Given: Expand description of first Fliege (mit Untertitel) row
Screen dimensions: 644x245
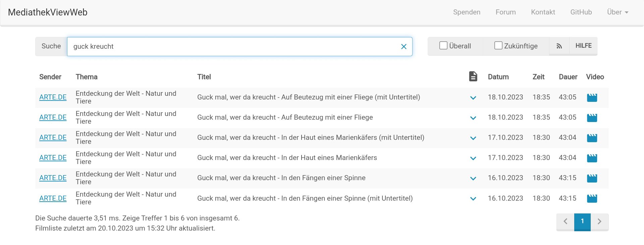Looking at the screenshot, I should point(473,98).
